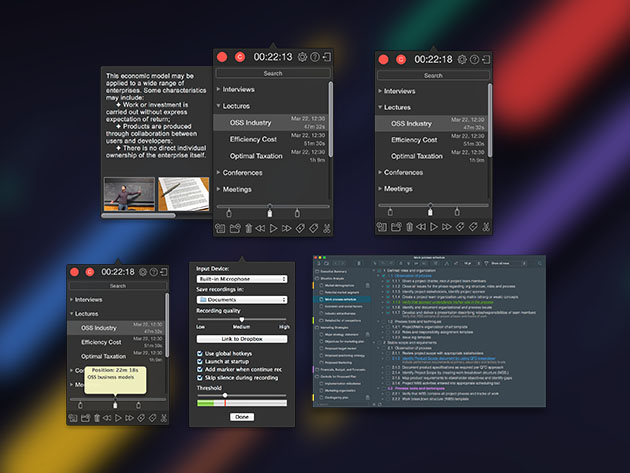
Task: Select OSS Industry recording in the 00:22:13 window
Action: [x=270, y=123]
